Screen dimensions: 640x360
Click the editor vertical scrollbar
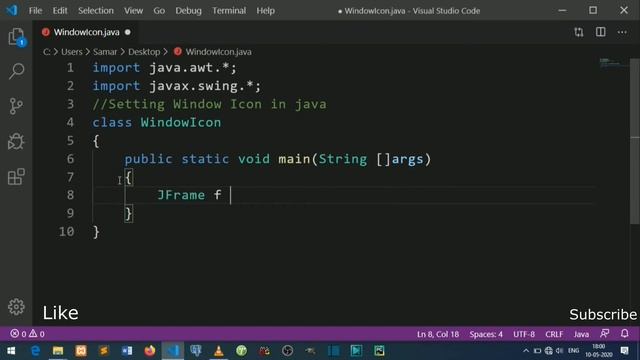coord(635,141)
